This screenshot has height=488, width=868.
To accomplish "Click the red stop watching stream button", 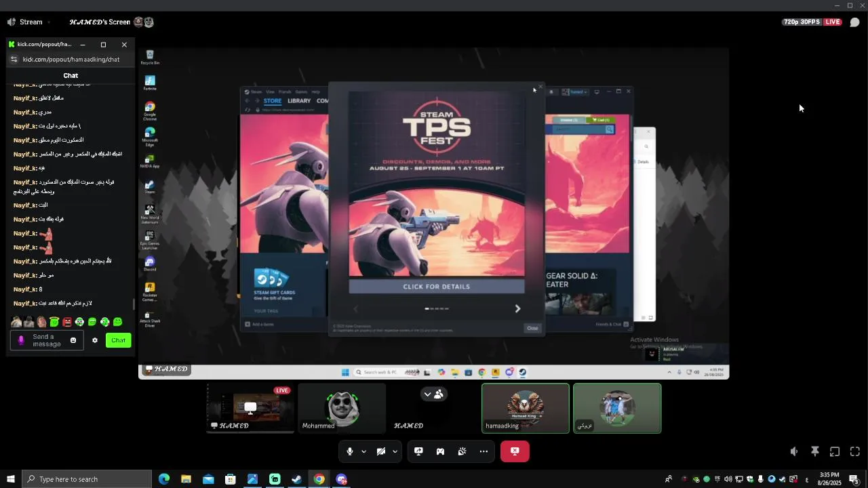I will click(515, 451).
